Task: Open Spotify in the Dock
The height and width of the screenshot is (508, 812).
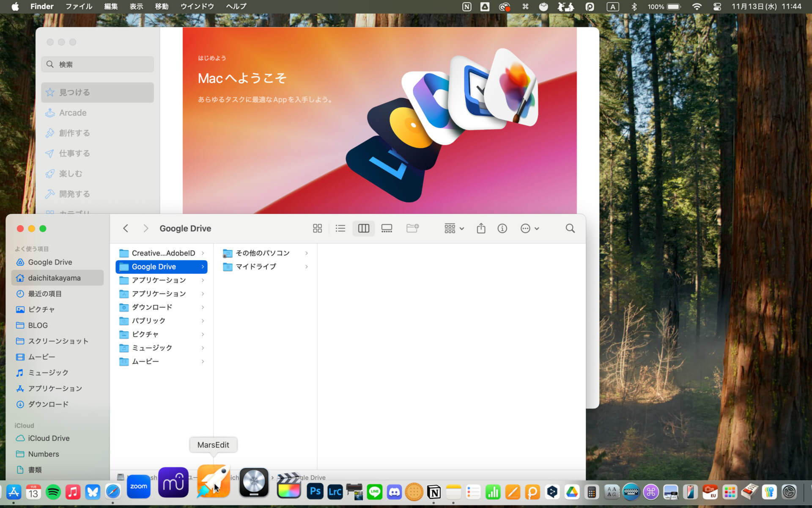Action: coord(53,492)
